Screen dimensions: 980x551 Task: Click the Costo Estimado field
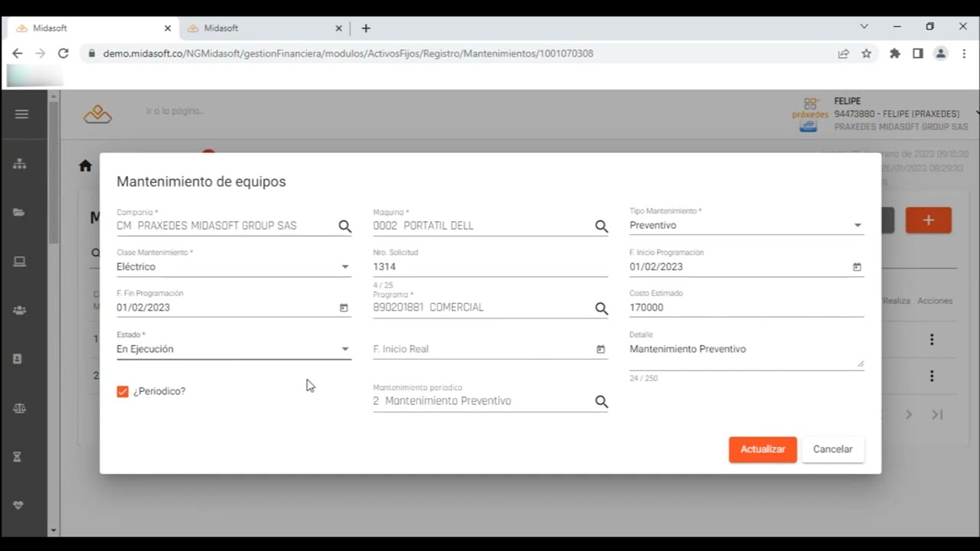pyautogui.click(x=746, y=308)
